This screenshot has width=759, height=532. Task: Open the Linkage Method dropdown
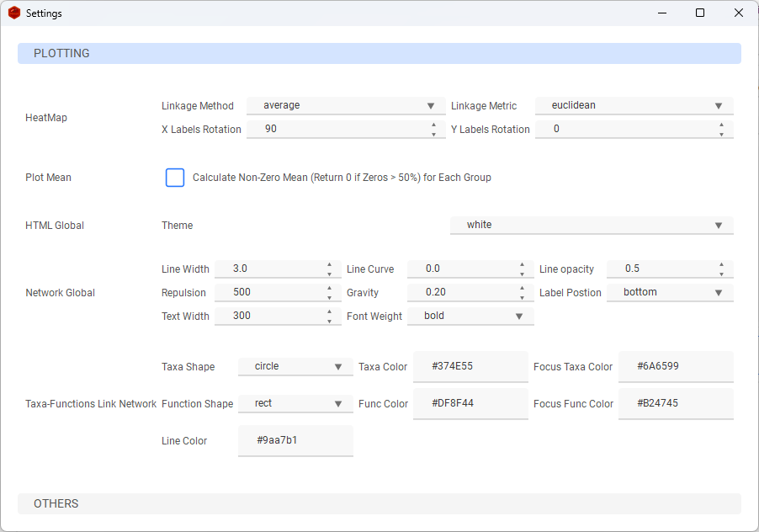click(x=345, y=105)
